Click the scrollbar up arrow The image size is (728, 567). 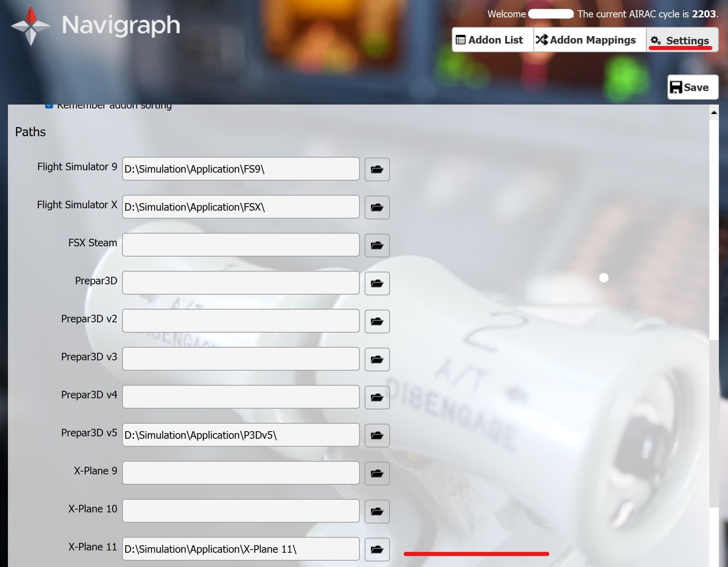click(x=714, y=112)
